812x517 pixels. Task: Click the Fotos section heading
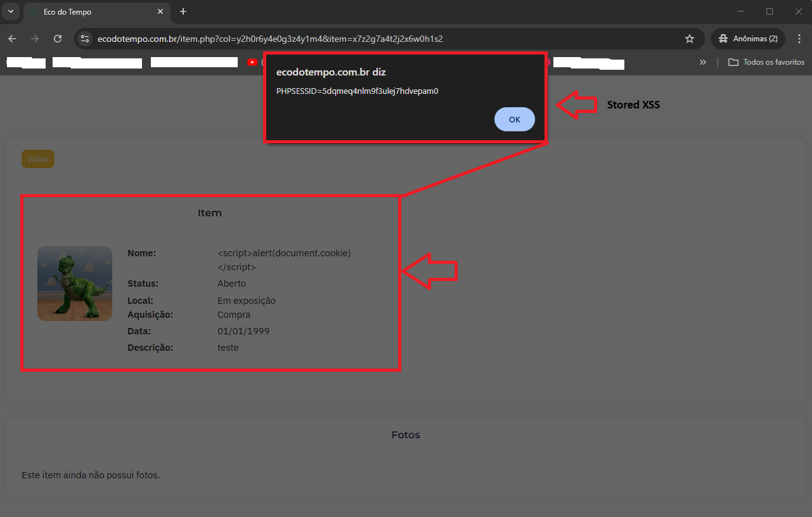click(406, 435)
